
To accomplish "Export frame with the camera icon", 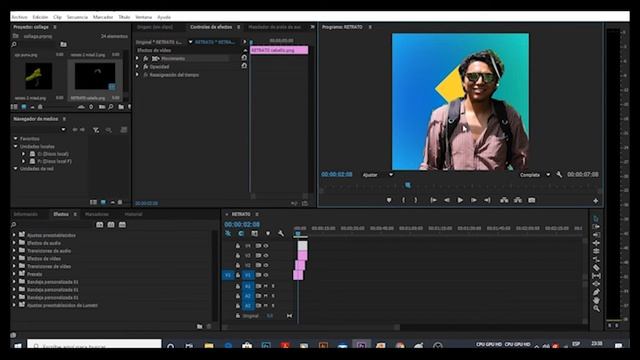I will pos(531,200).
